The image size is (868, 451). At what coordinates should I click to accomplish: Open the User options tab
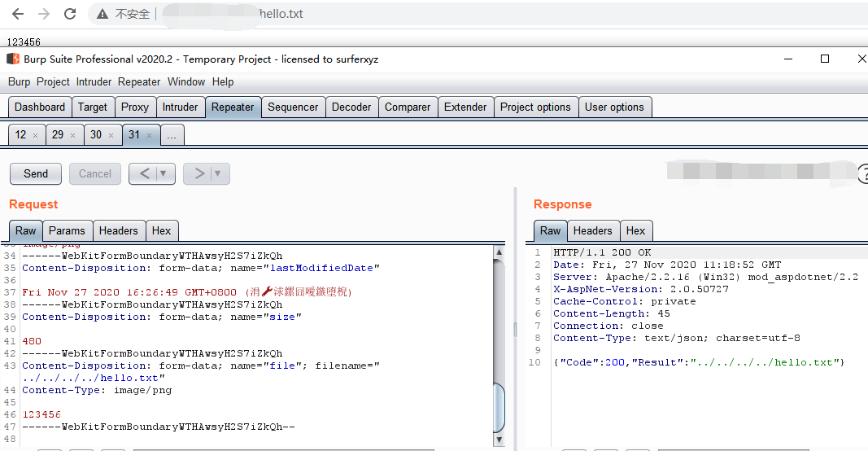(x=614, y=107)
